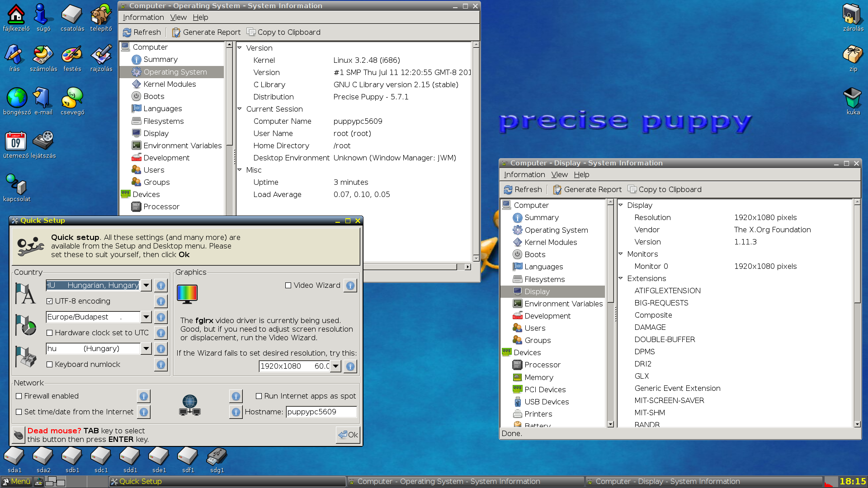Click Copy to Clipboard in Display window
Screen dimensions: 868x488
(x=665, y=189)
